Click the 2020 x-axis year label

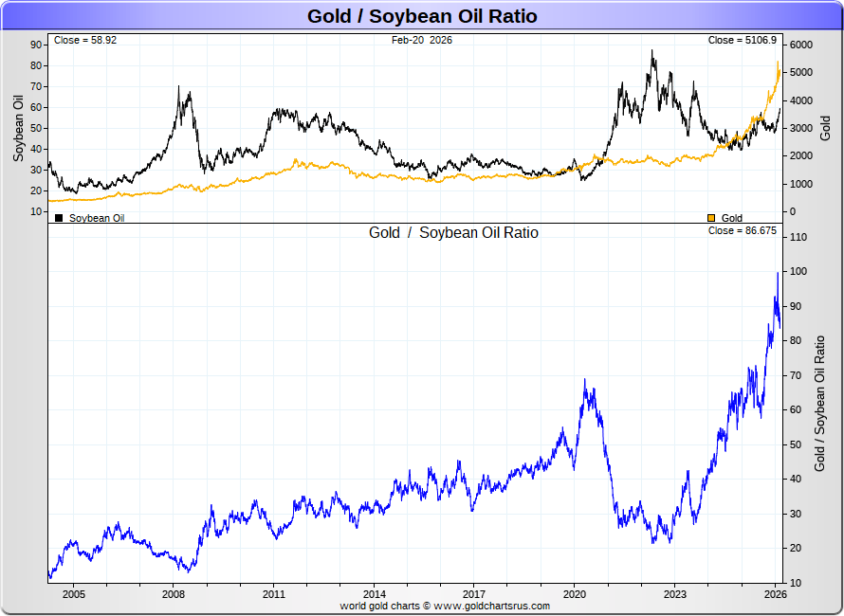[575, 594]
